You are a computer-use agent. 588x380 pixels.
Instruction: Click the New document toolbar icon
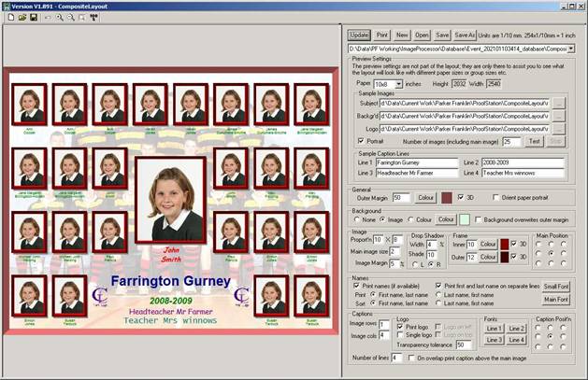[x=9, y=18]
